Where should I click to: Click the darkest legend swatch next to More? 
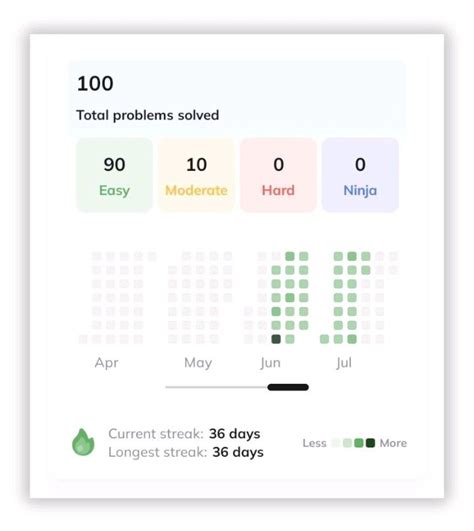[x=370, y=443]
